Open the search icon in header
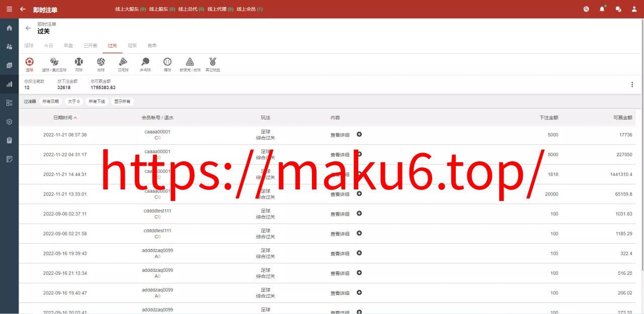The width and height of the screenshot is (644, 314). tap(586, 9)
